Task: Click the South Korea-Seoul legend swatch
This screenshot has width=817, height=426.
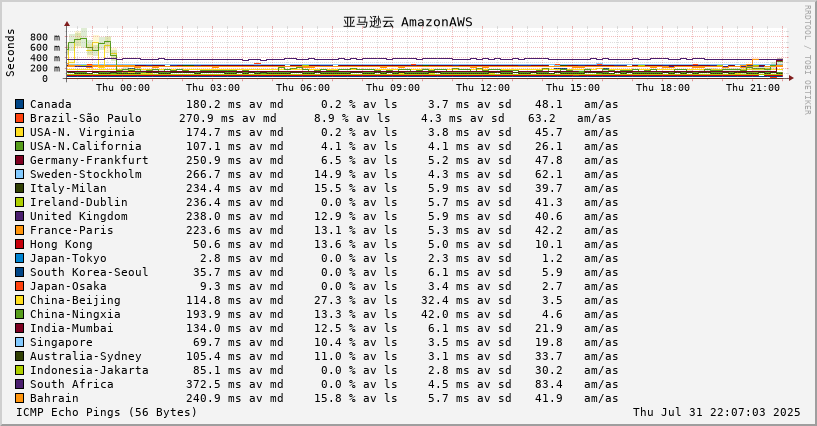Action: [19, 272]
